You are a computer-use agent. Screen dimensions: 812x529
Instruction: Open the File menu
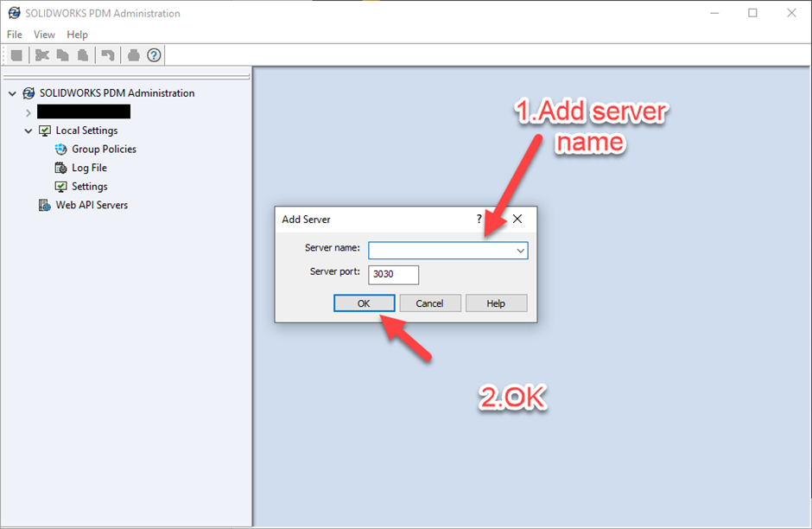pos(15,35)
